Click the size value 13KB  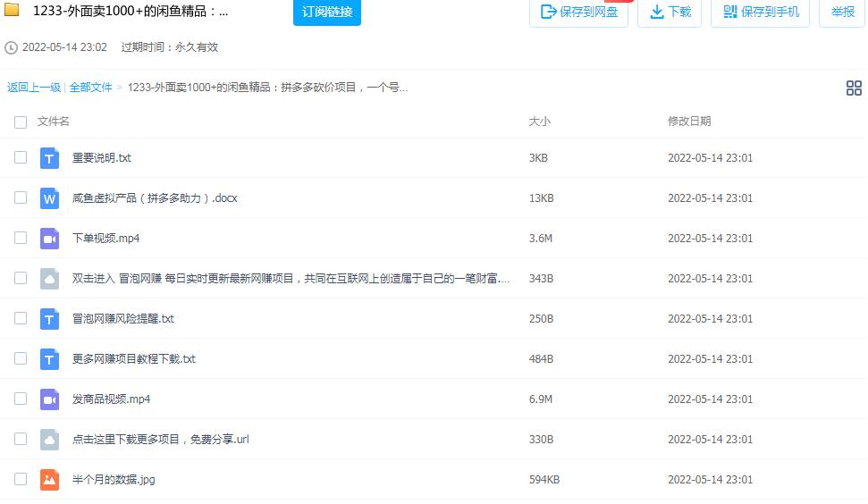(x=542, y=198)
